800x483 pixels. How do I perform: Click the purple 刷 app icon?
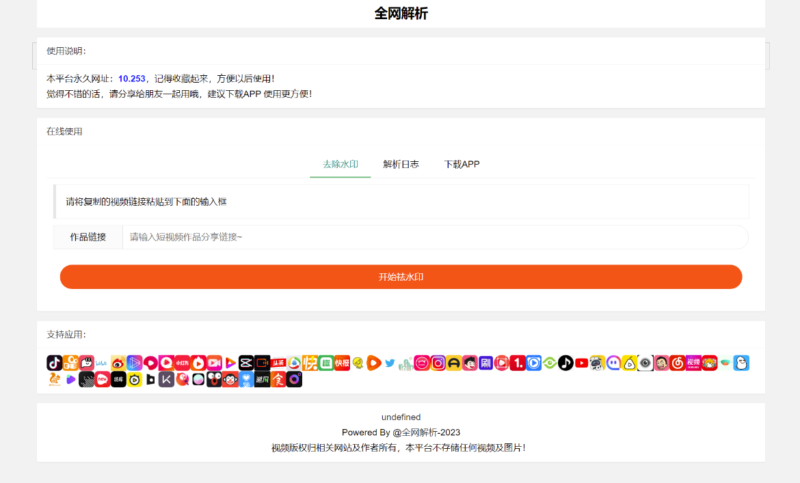coord(486,363)
